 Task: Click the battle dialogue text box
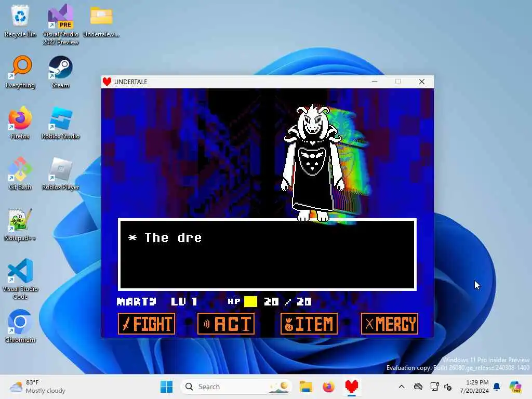point(267,255)
